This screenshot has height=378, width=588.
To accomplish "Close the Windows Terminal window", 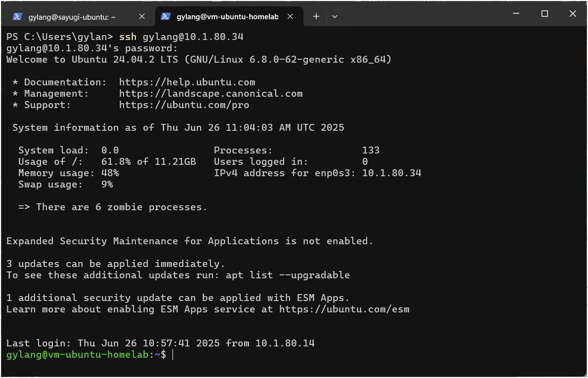I will point(573,14).
